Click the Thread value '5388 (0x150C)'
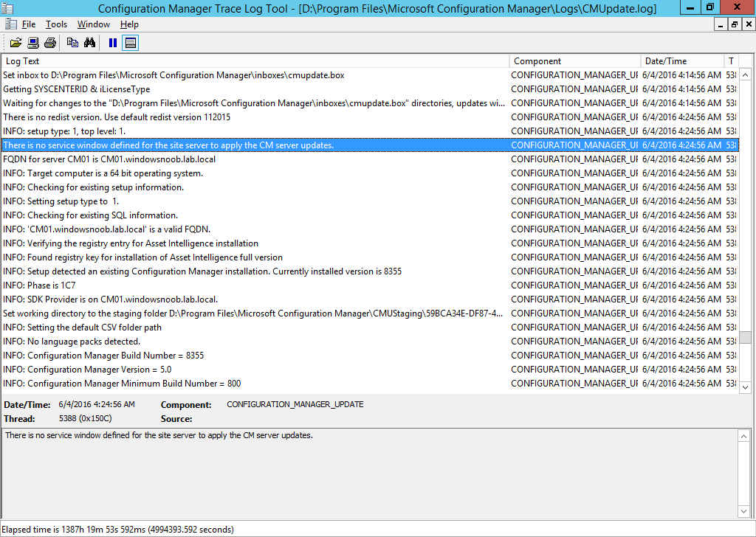Image resolution: width=756 pixels, height=537 pixels. (x=86, y=418)
